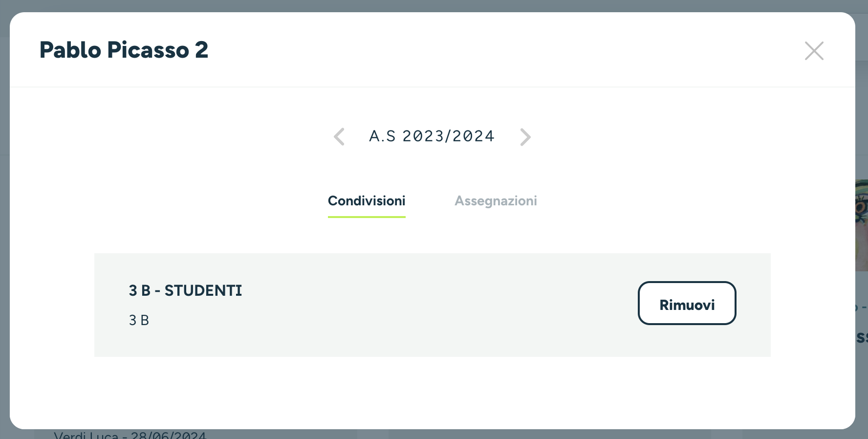Click the Pablo Picasso 2 dialog title

point(124,50)
